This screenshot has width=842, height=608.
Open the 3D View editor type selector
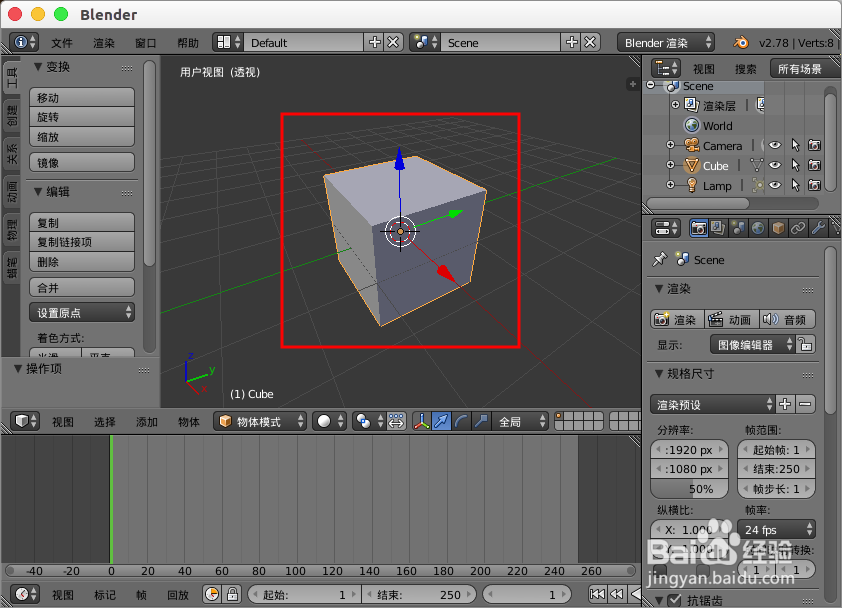click(25, 421)
